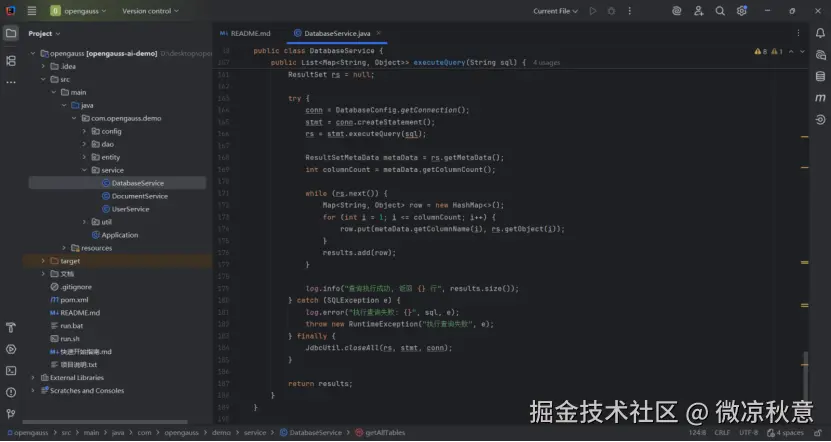The width and height of the screenshot is (831, 442).
Task: Expand the resources folder
Action: coord(64,248)
